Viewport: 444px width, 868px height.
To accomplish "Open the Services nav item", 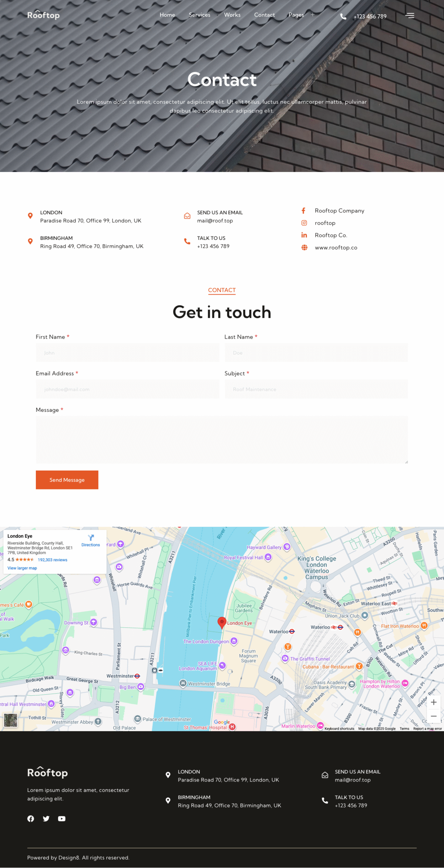I will click(199, 15).
